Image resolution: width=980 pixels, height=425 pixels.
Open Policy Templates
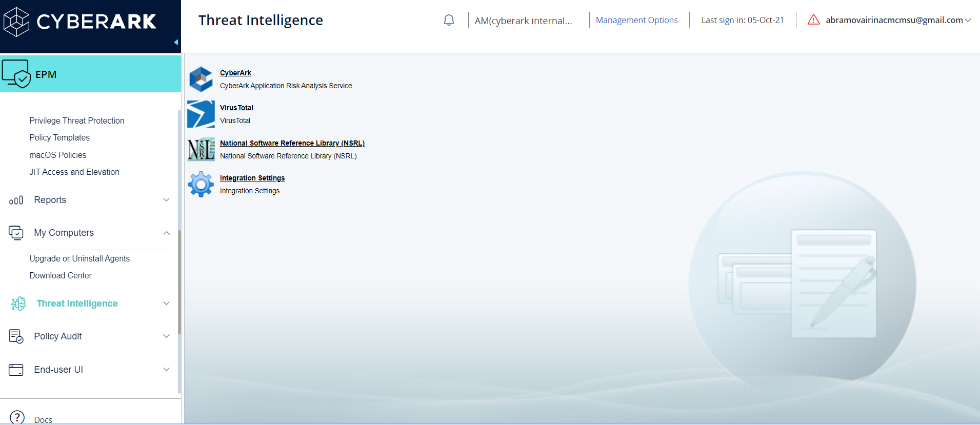pyautogui.click(x=59, y=137)
